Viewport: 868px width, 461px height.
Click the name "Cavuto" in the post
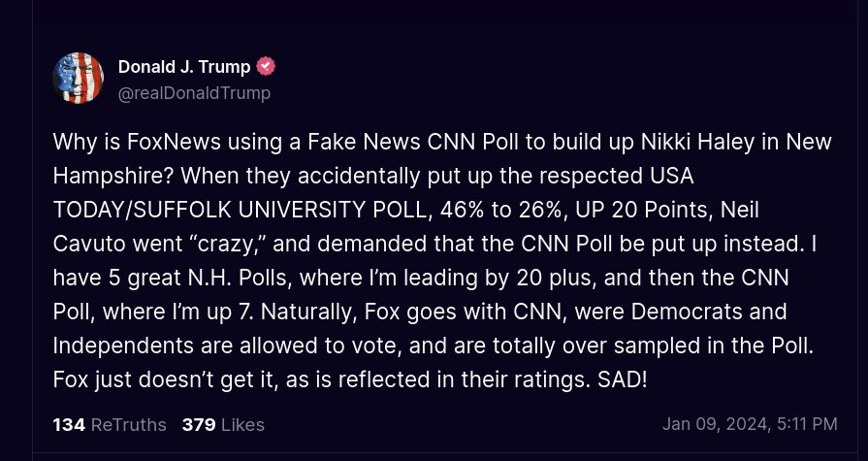89,244
